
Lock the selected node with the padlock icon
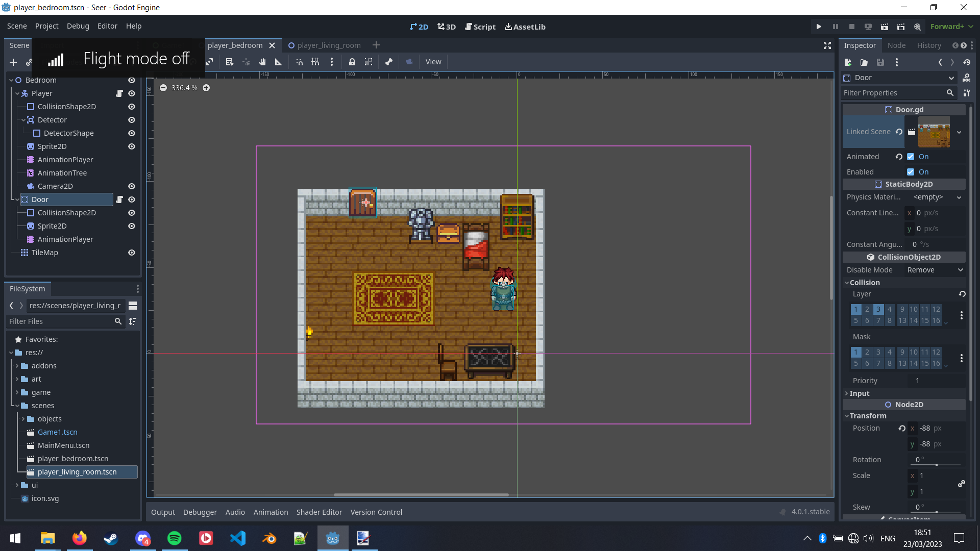[352, 62]
